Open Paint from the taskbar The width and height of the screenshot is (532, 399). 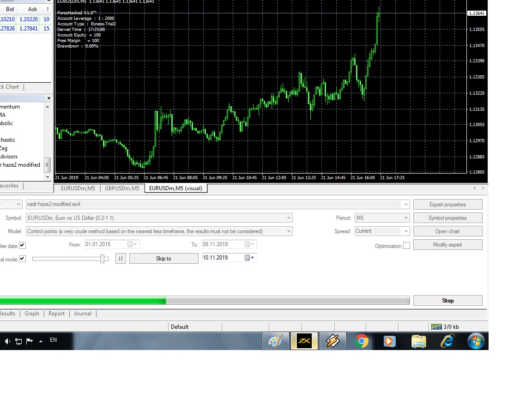[x=276, y=341]
